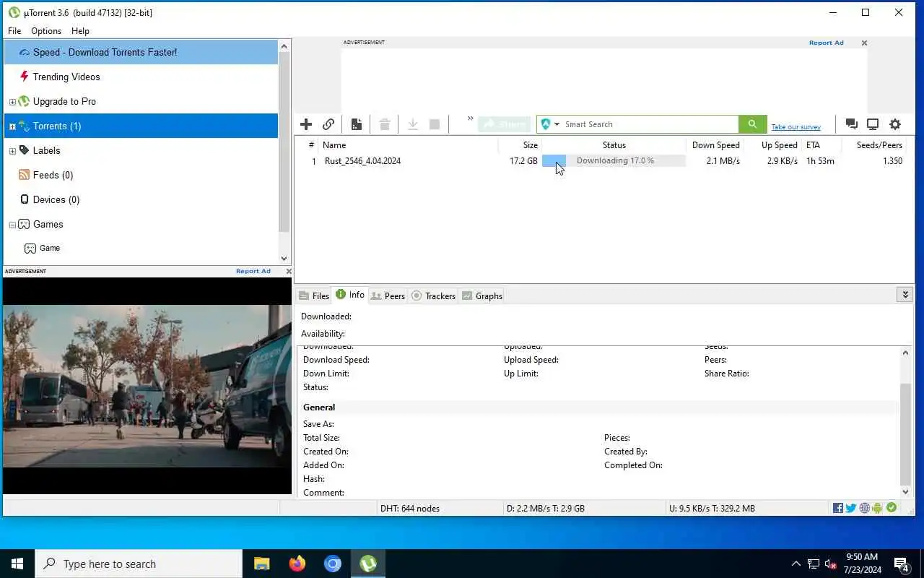
Task: Click the Add Torrent plus icon
Action: pyautogui.click(x=306, y=124)
